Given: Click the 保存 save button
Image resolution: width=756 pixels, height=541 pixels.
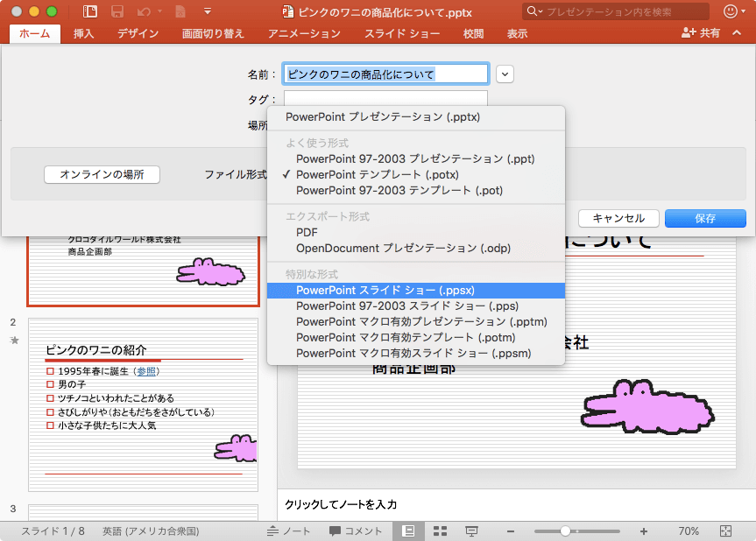Looking at the screenshot, I should [705, 218].
